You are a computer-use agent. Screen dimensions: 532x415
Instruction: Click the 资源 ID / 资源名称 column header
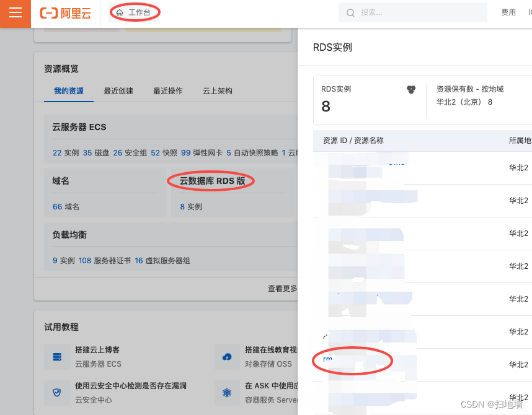353,141
